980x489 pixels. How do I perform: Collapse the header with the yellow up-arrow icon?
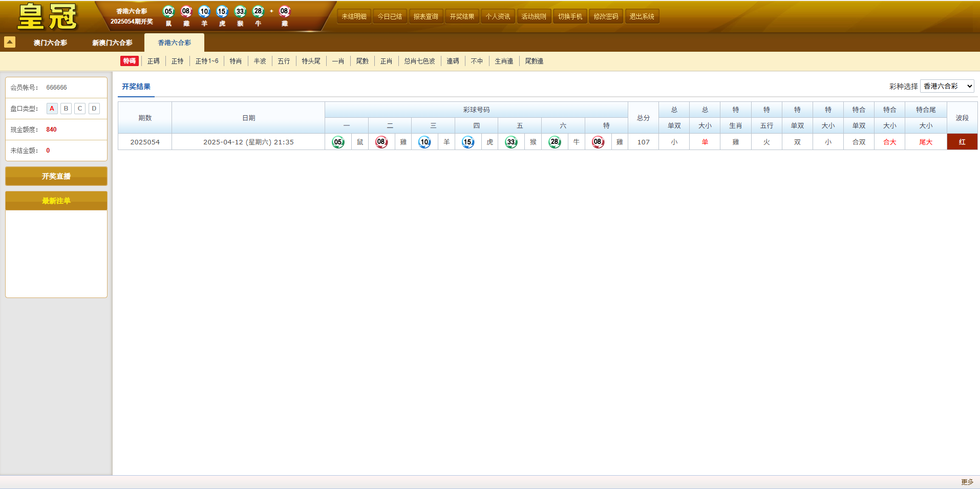pyautogui.click(x=10, y=42)
